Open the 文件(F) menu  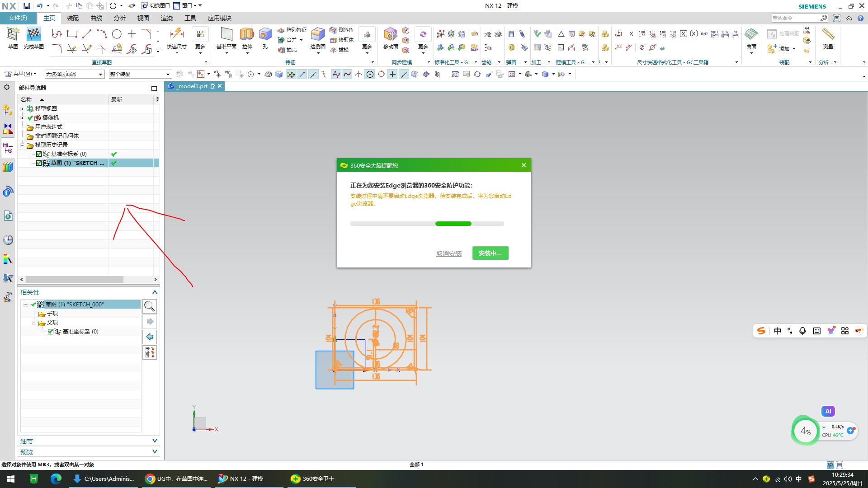[18, 18]
